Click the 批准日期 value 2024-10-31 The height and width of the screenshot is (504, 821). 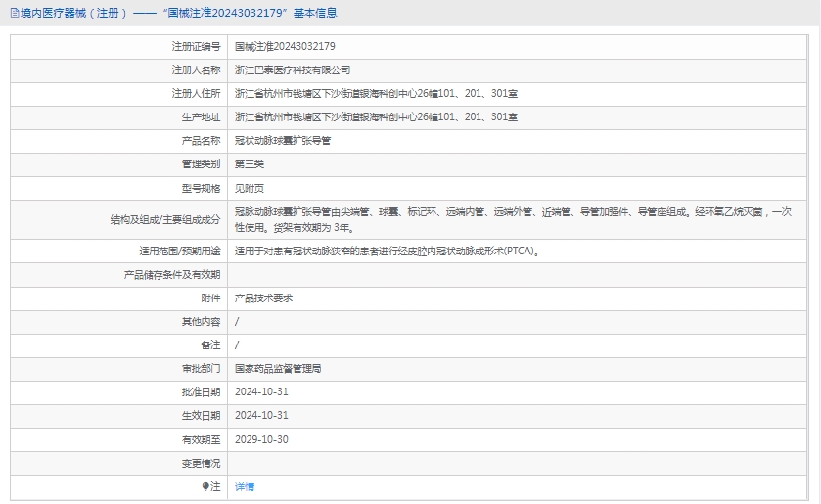click(x=261, y=391)
